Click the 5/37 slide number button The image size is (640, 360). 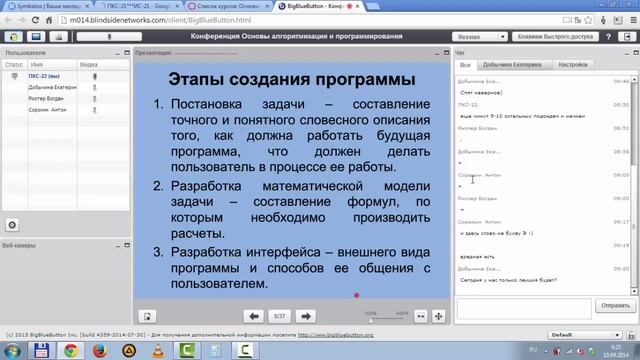click(280, 316)
